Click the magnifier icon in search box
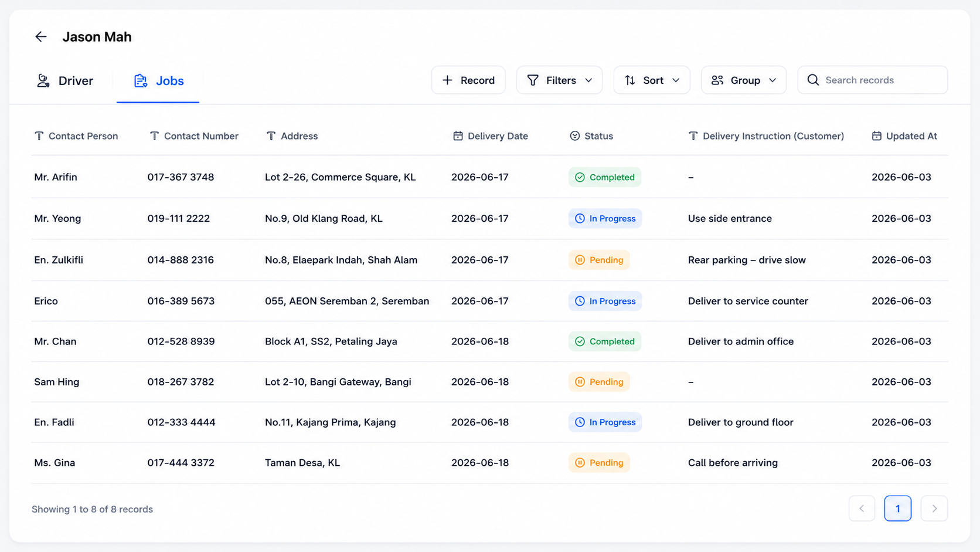 click(x=813, y=80)
